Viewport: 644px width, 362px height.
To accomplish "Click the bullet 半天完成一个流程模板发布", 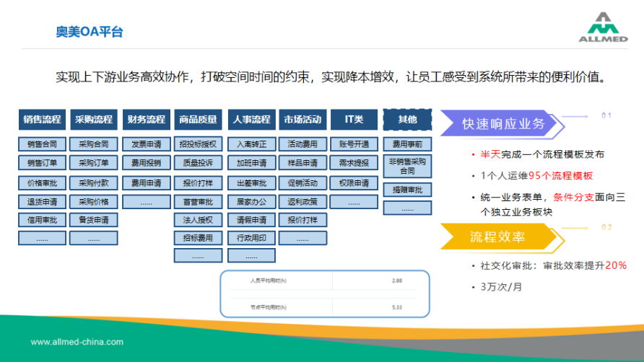I will point(542,154).
